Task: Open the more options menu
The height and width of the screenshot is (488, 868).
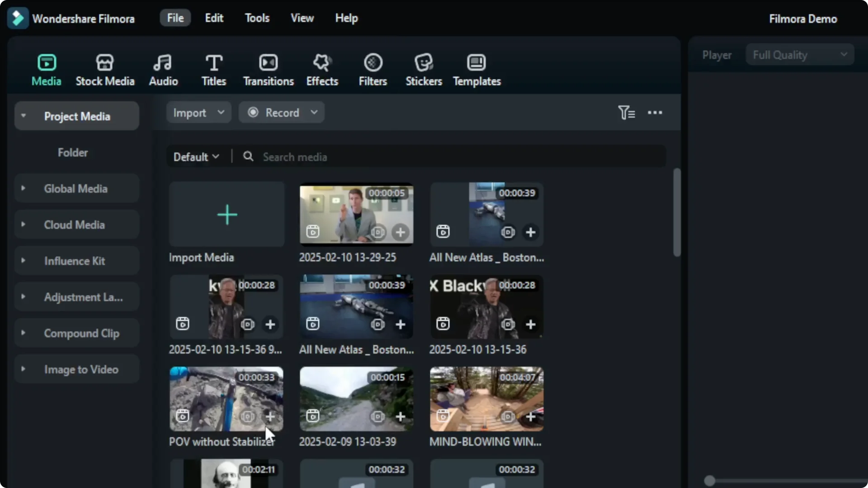Action: pos(655,113)
